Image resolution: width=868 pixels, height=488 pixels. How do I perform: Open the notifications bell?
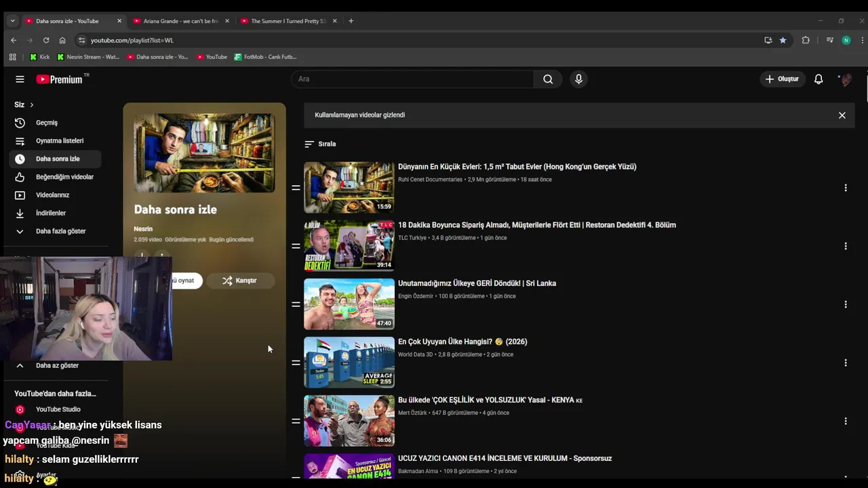[x=818, y=79]
